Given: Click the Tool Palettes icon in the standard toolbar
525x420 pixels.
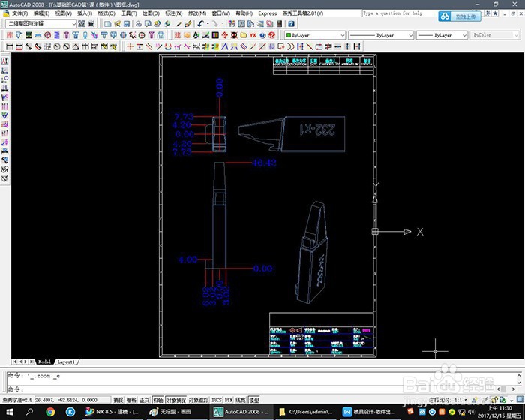Looking at the screenshot, I should point(251,24).
